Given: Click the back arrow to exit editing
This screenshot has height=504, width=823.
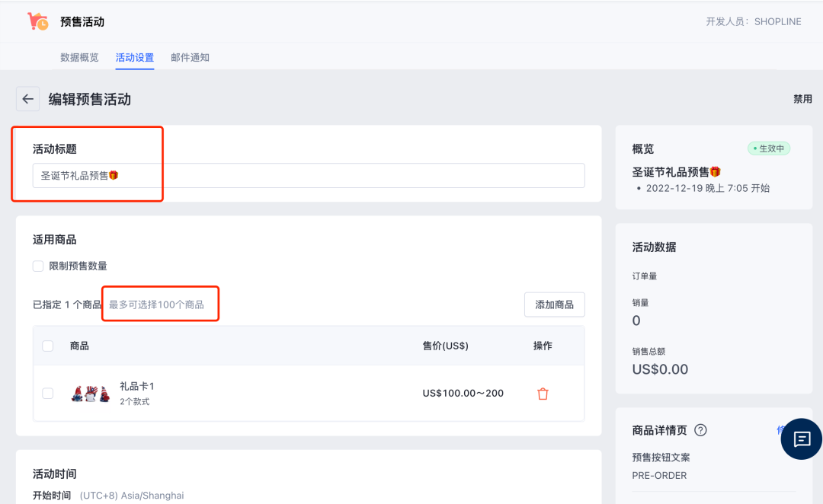Looking at the screenshot, I should (x=27, y=98).
